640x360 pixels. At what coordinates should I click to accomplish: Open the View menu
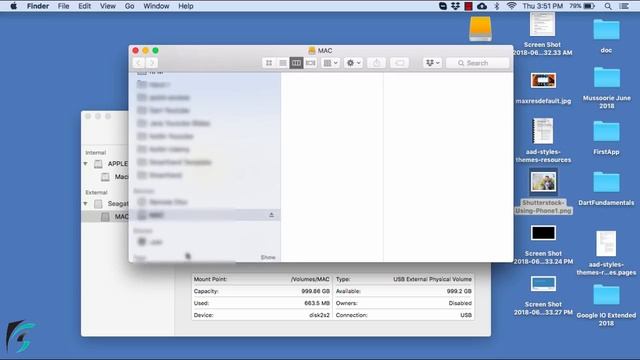(108, 6)
